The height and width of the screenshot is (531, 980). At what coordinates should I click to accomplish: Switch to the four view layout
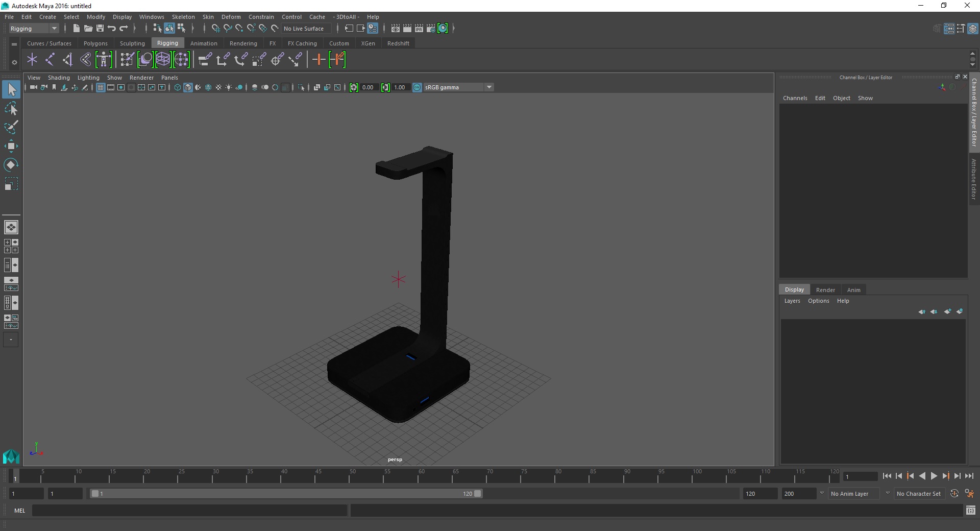pyautogui.click(x=11, y=246)
